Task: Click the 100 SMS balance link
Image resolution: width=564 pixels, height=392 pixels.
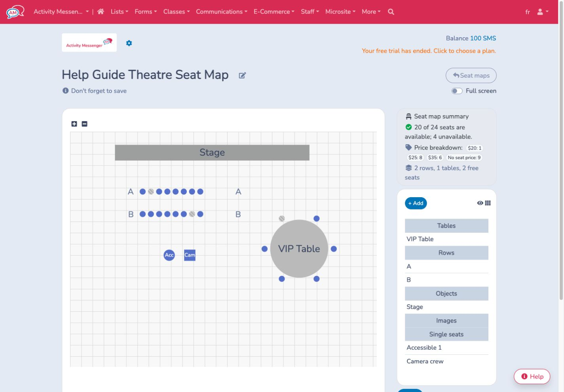Action: pyautogui.click(x=483, y=38)
